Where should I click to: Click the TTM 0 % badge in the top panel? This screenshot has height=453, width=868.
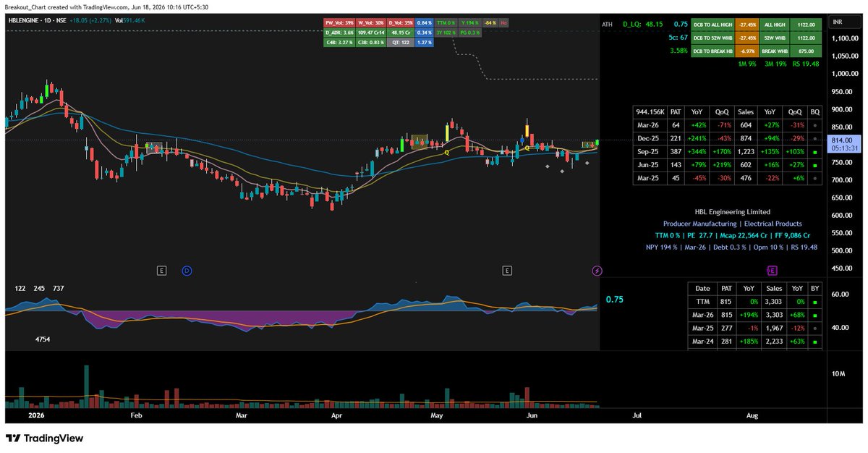point(447,23)
